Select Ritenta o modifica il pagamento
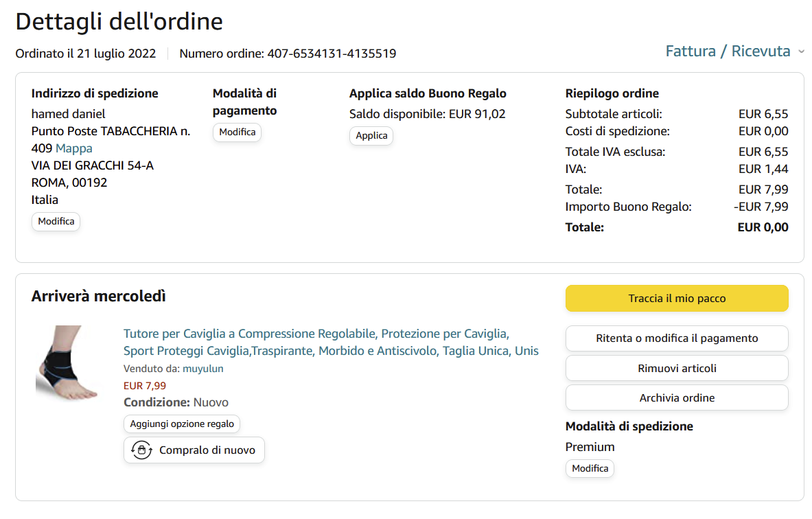The height and width of the screenshot is (519, 812). click(677, 338)
